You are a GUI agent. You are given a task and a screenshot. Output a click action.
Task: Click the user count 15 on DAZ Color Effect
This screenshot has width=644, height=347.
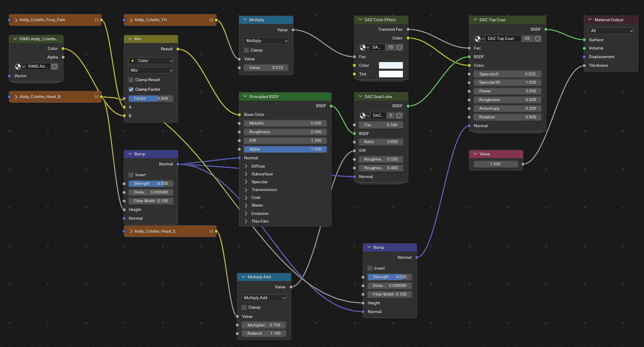click(x=390, y=47)
